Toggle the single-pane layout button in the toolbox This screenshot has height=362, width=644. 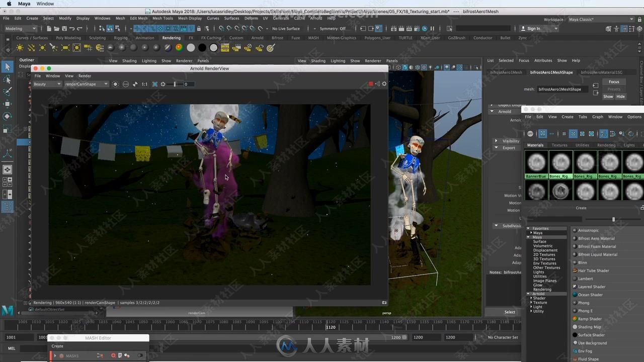point(7,169)
